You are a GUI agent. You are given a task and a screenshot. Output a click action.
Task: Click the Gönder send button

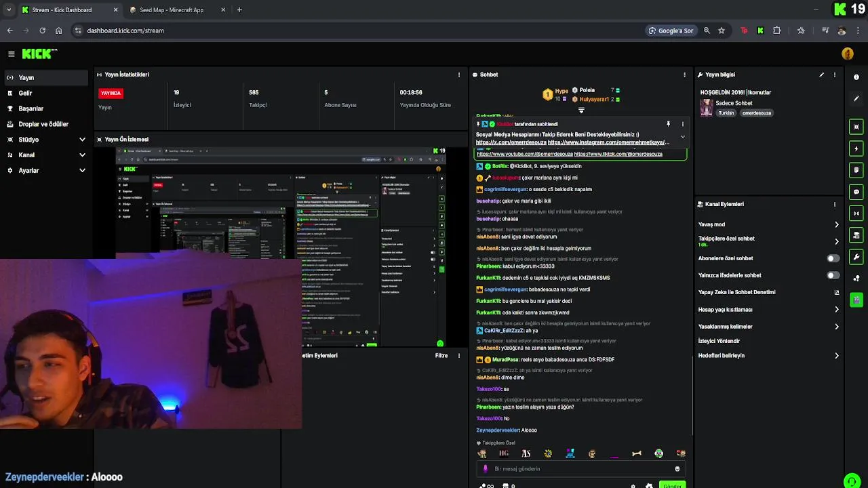coord(673,486)
